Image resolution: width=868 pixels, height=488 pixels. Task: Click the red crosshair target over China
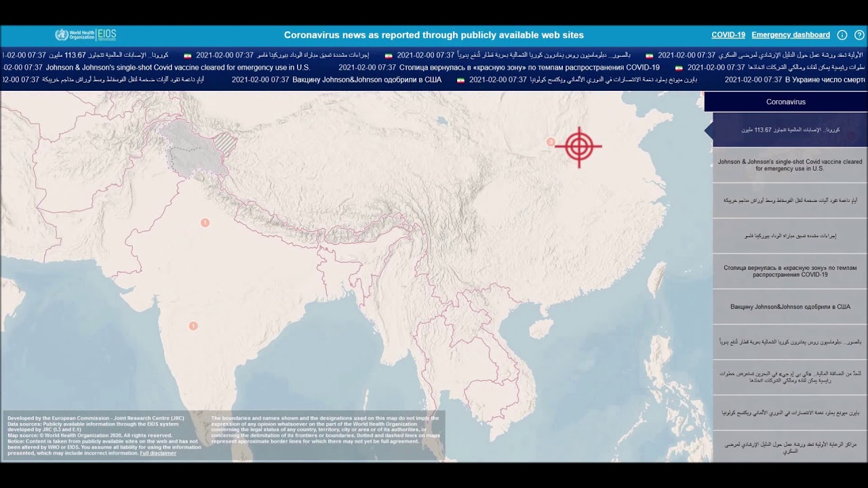click(578, 146)
